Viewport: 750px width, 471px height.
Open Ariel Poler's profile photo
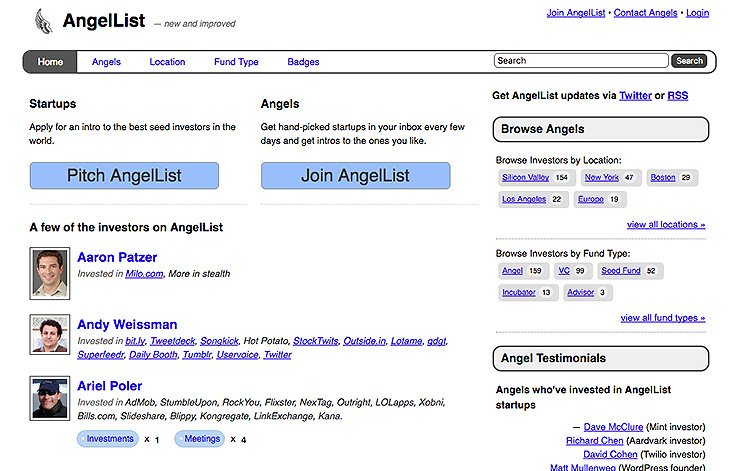50,398
